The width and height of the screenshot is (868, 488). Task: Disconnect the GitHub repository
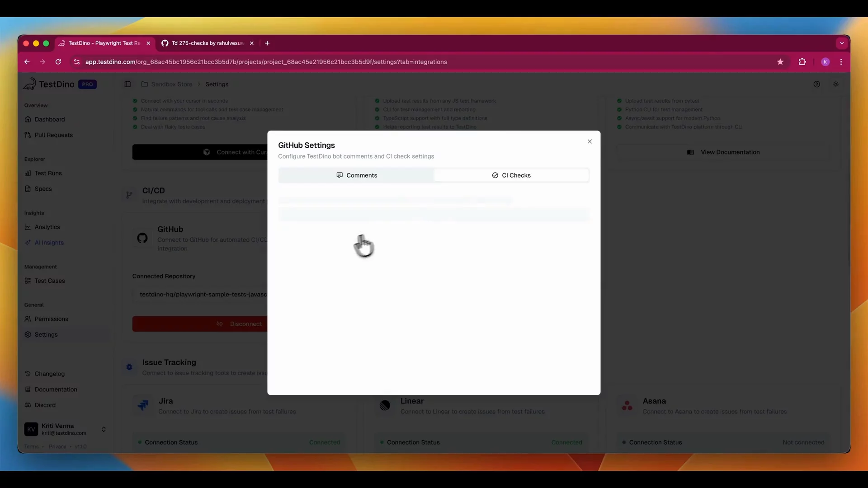point(241,324)
